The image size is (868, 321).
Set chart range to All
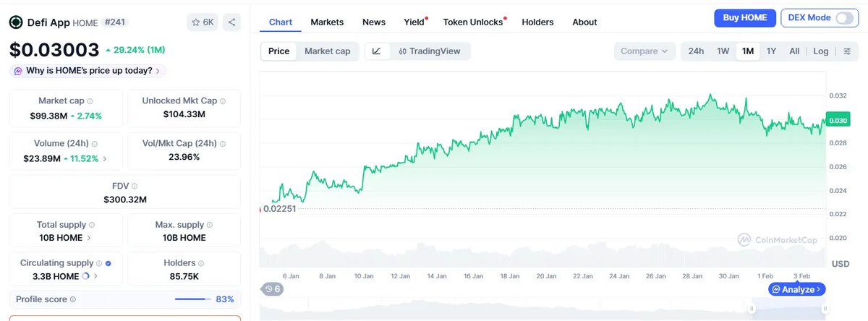click(x=794, y=51)
